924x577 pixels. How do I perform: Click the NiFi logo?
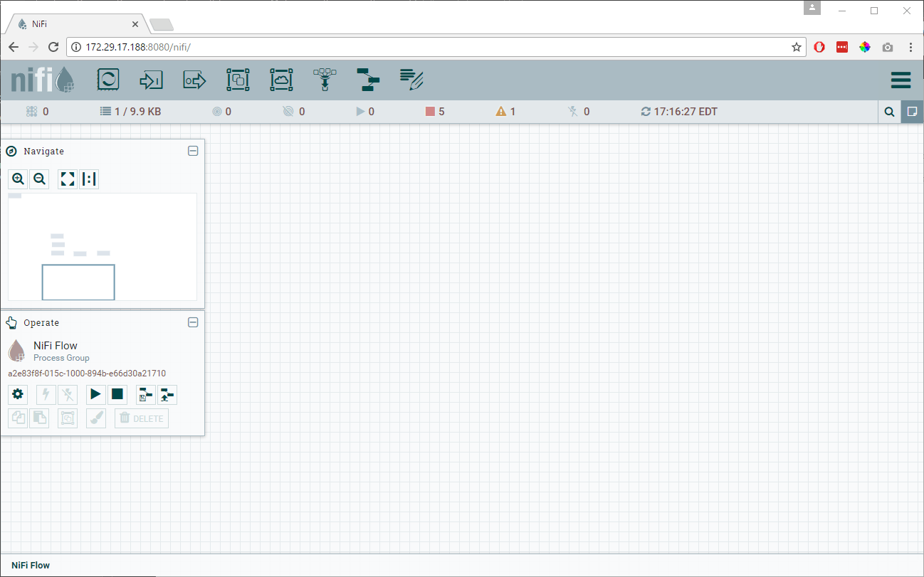(x=43, y=80)
